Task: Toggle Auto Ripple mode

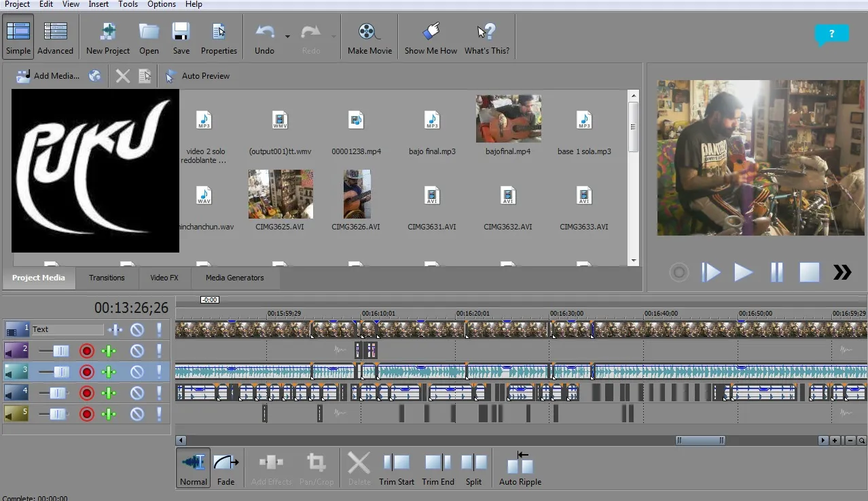Action: [520, 468]
